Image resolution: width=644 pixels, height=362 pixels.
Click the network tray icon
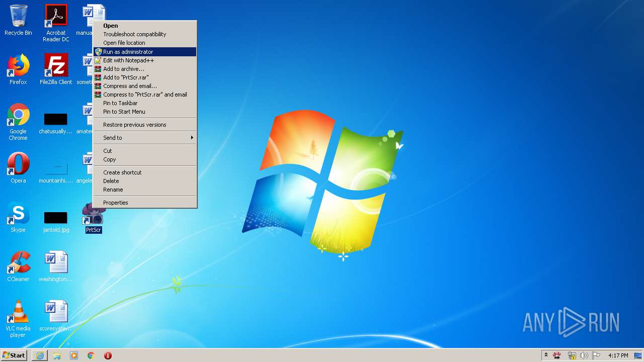[572, 355]
